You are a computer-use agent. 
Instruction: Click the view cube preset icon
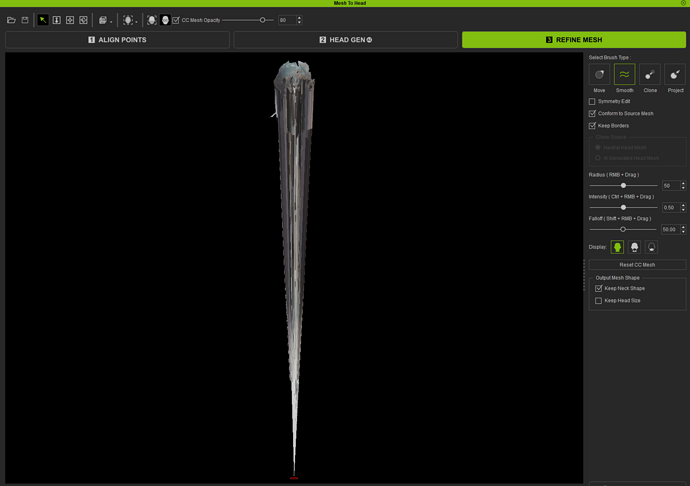(x=103, y=20)
